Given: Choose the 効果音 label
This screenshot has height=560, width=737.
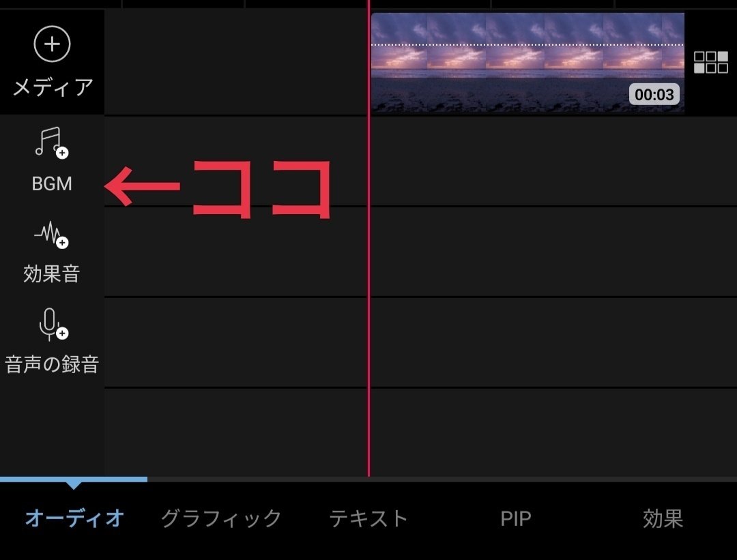Looking at the screenshot, I should point(52,274).
